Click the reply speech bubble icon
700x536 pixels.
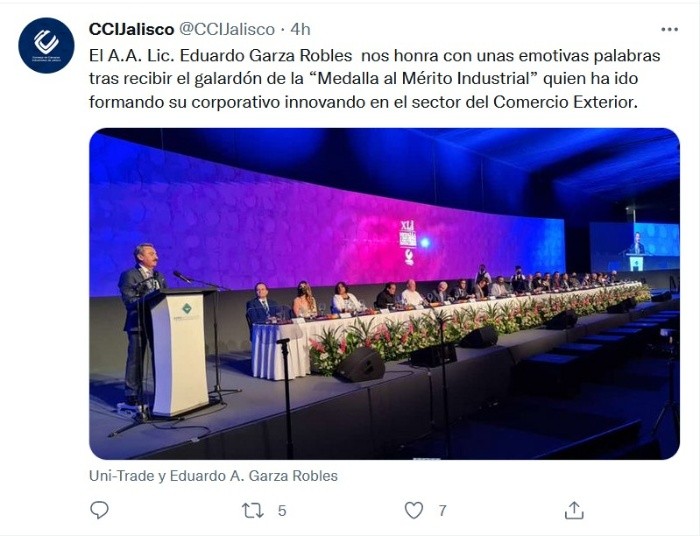pyautogui.click(x=99, y=510)
